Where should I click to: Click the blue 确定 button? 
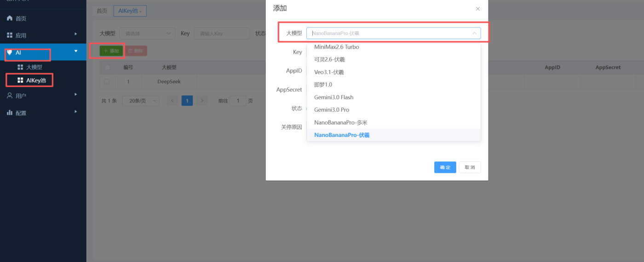pyautogui.click(x=445, y=167)
